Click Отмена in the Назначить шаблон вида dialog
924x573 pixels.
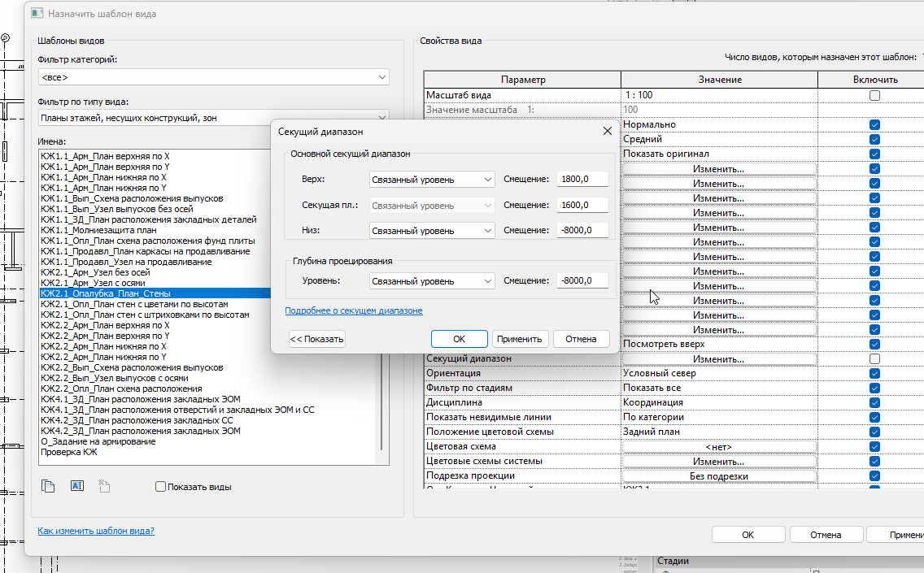[826, 535]
